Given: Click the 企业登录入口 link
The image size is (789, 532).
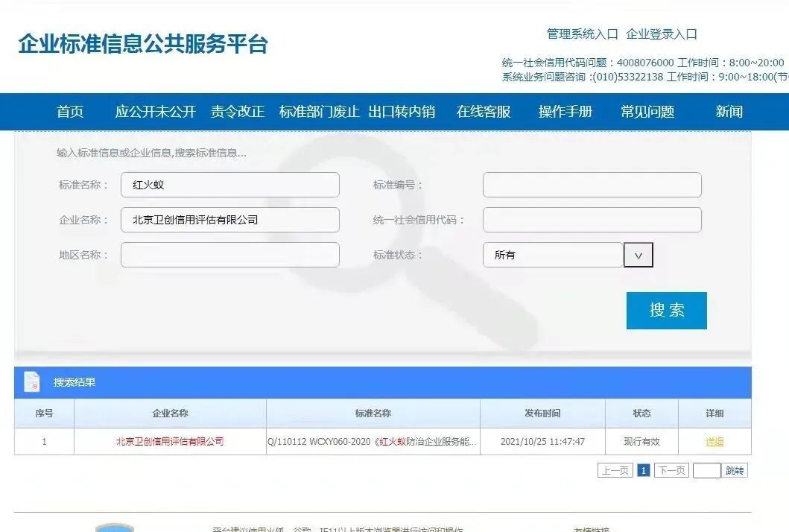Looking at the screenshot, I should click(661, 34).
